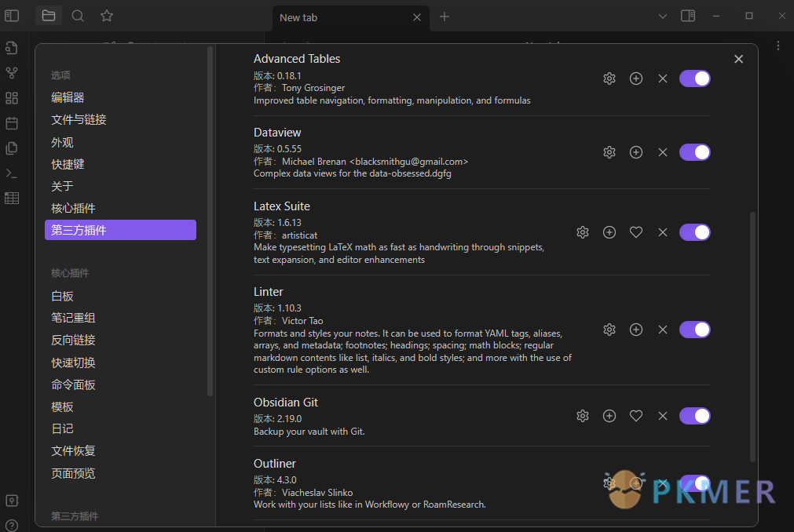Image resolution: width=794 pixels, height=532 pixels.
Task: Switch to 核心插件 settings tab
Action: tap(120, 209)
